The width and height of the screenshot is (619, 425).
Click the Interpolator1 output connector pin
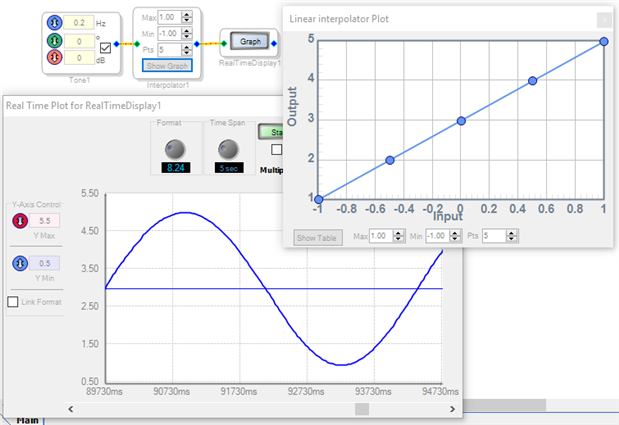click(197, 44)
